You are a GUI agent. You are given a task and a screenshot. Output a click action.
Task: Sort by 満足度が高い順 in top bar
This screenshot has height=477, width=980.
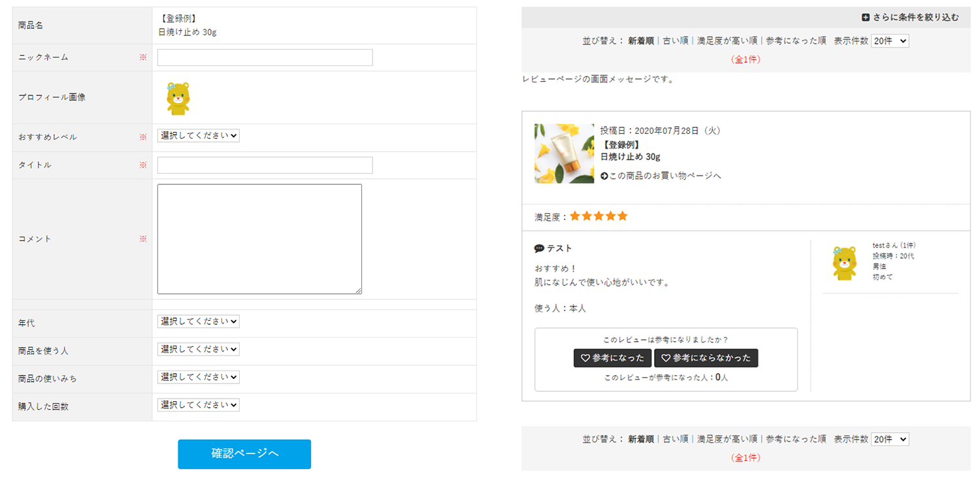(x=727, y=41)
